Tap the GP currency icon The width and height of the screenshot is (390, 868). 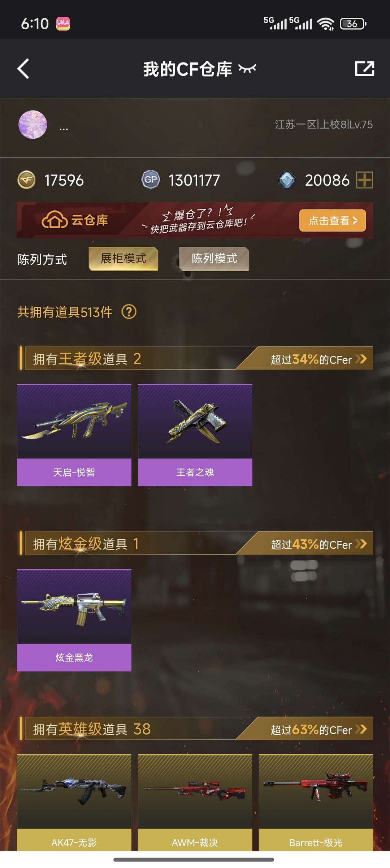tap(151, 180)
